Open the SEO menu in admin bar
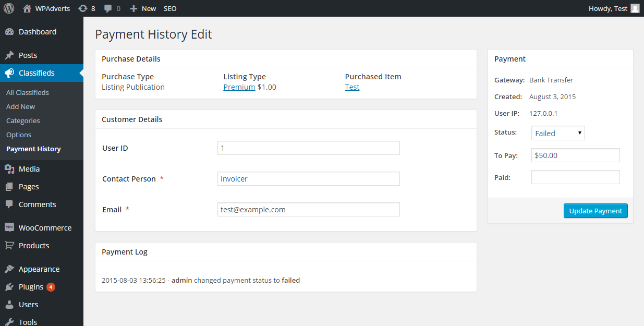 pyautogui.click(x=170, y=8)
